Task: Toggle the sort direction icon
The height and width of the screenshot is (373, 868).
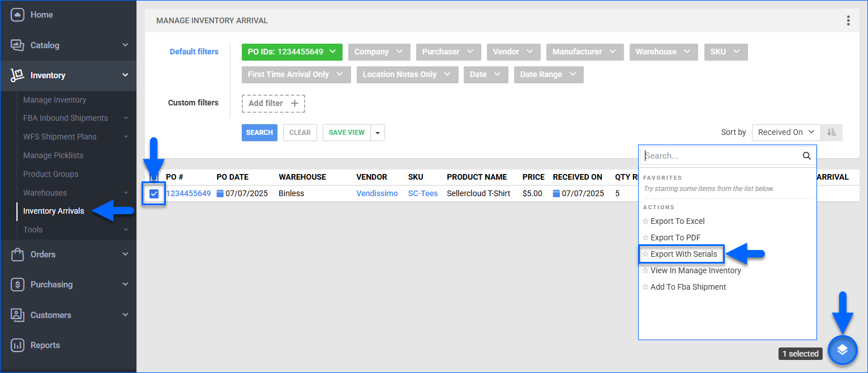Action: [831, 132]
